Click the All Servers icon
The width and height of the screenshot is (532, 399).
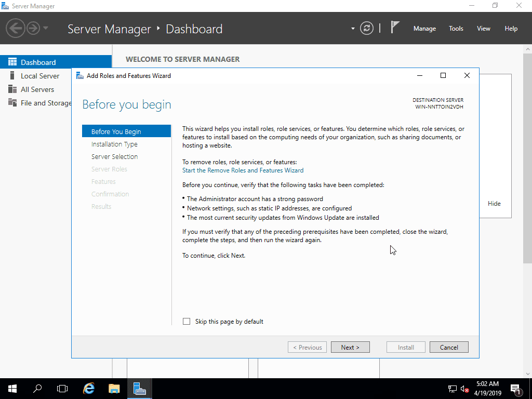coord(12,89)
